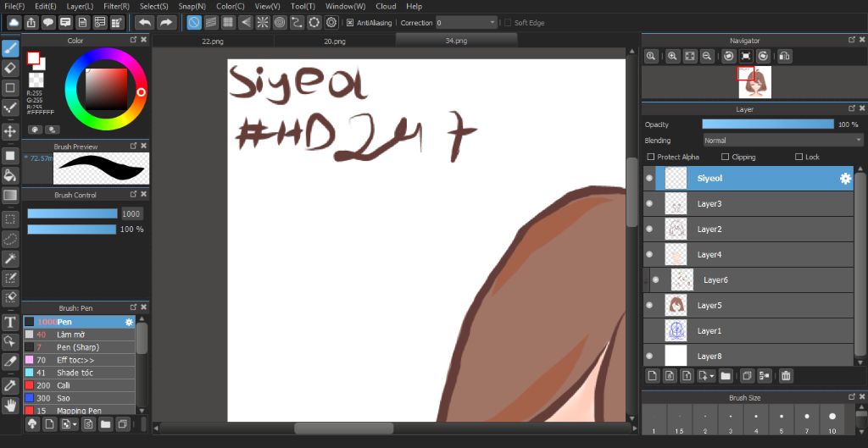Open the Correction dropdown
Image resolution: width=868 pixels, height=448 pixels.
point(466,23)
